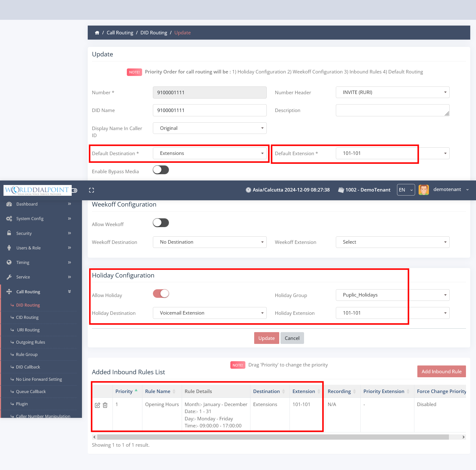Select Outgoing Rules menu item

pos(31,342)
